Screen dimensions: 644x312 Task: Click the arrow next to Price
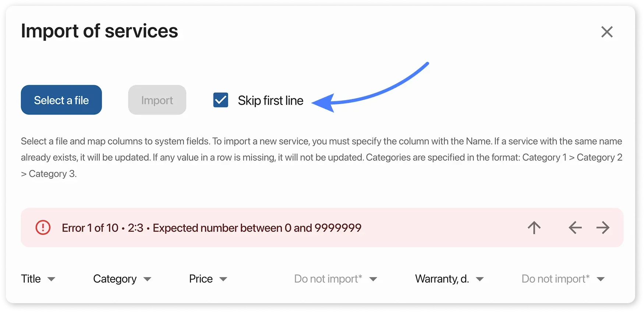pyautogui.click(x=223, y=279)
